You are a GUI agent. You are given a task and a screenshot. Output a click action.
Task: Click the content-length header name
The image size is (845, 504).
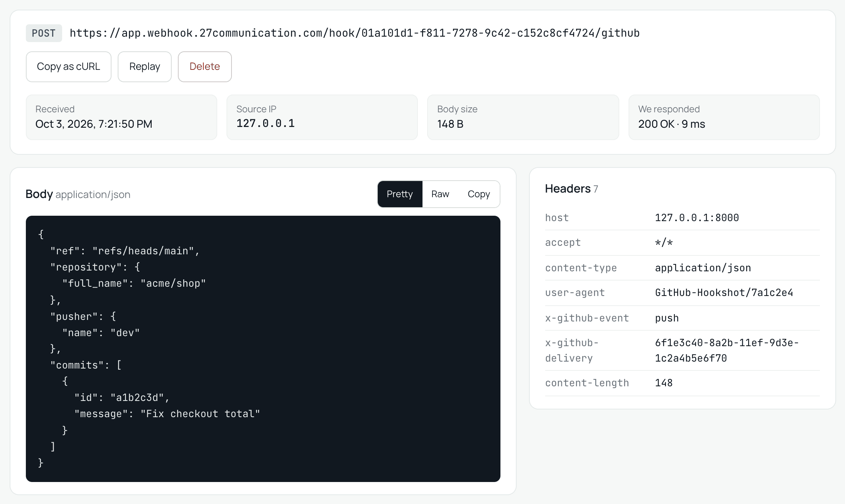coord(587,383)
